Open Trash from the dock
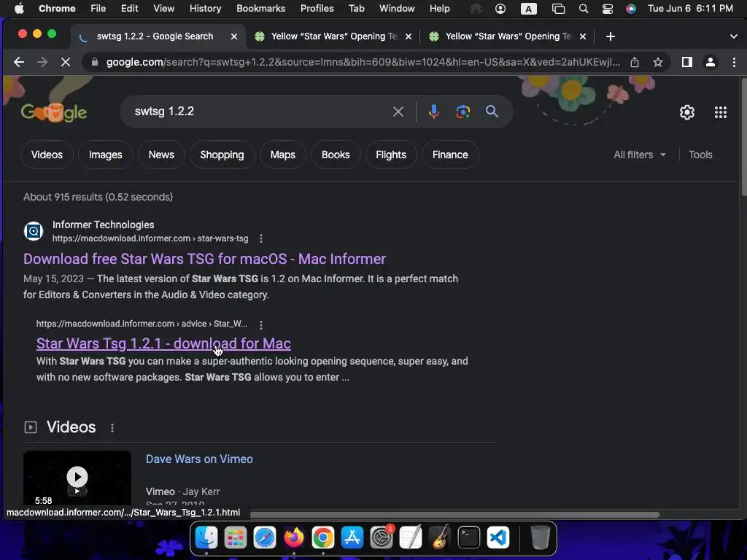The height and width of the screenshot is (560, 747). click(541, 538)
